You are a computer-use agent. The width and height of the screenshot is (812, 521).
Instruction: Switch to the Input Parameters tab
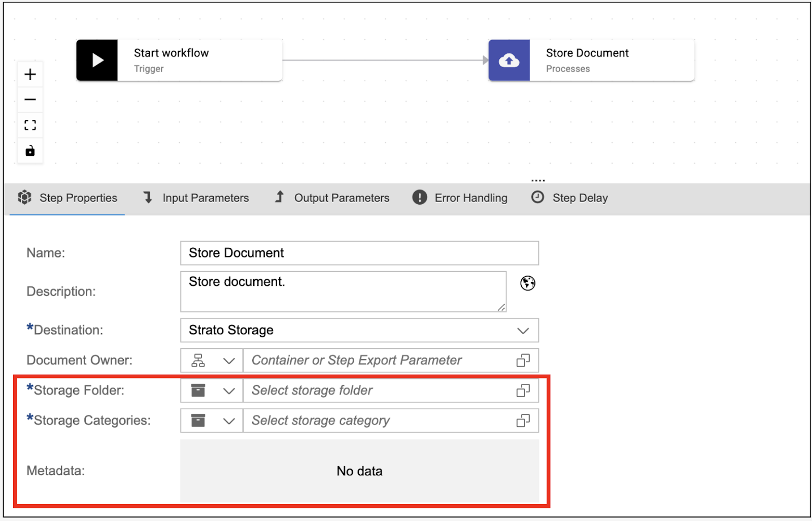(196, 198)
